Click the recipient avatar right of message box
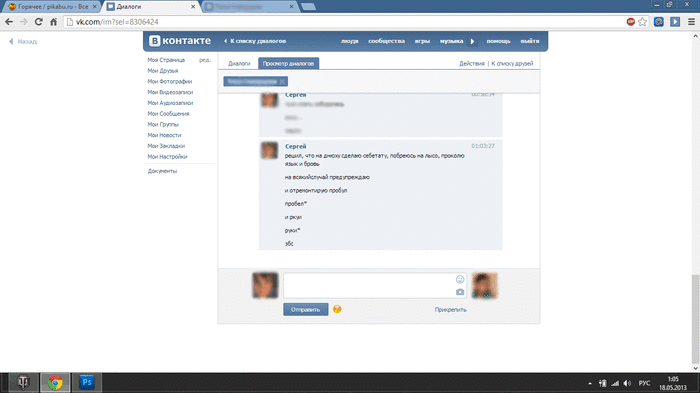This screenshot has width=700, height=393. pyautogui.click(x=484, y=285)
